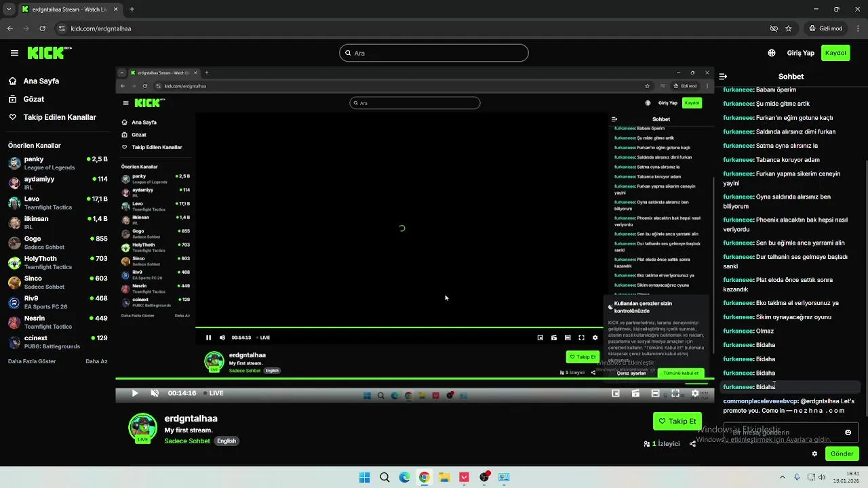View site info icon in address bar
The image size is (868, 488).
(x=62, y=28)
